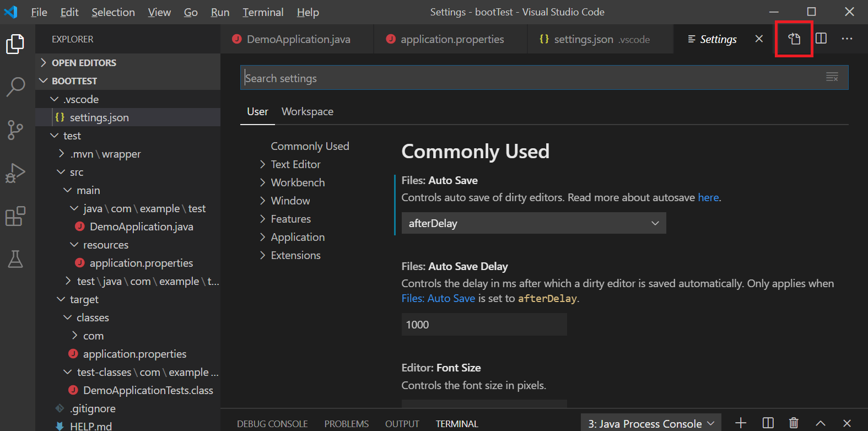
Task: Switch to the Output panel
Action: click(x=402, y=423)
